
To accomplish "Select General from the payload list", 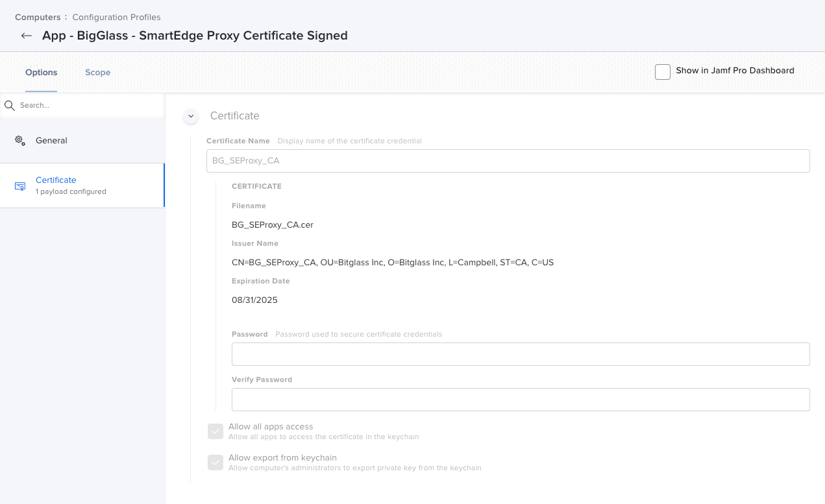I will pos(51,140).
